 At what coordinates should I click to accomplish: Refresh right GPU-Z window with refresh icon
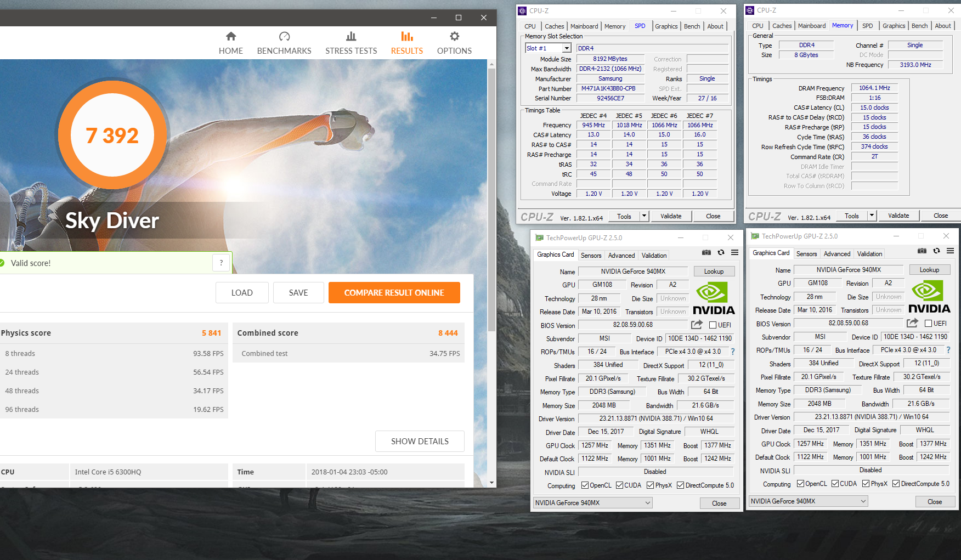[936, 251]
